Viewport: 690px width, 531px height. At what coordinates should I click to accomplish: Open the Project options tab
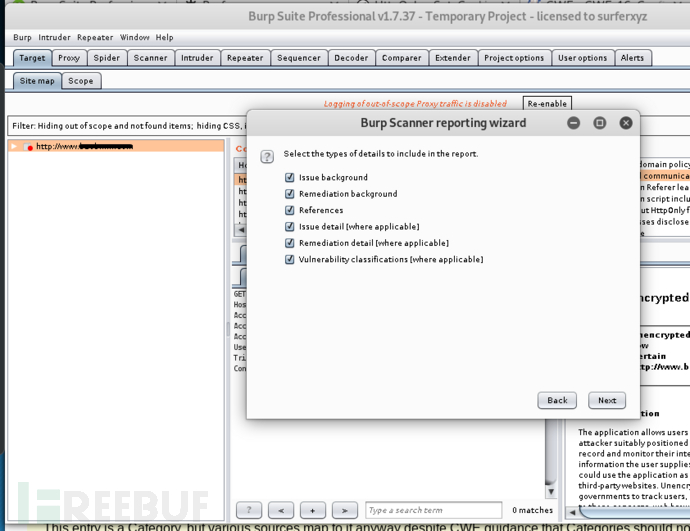click(x=514, y=58)
